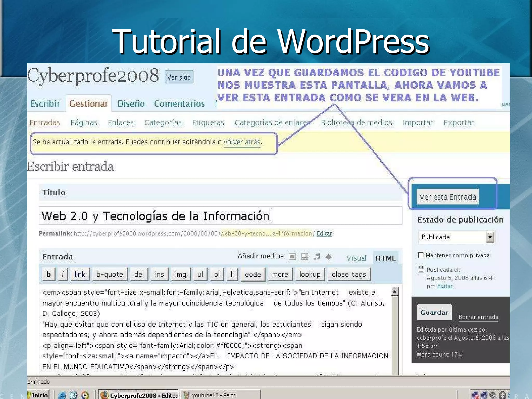Click the editor scrollbar up arrow
The width and height of the screenshot is (532, 399).
(395, 292)
